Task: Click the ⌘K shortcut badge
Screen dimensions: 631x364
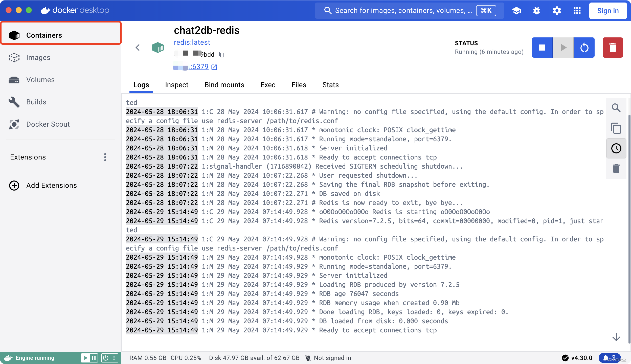Action: tap(486, 10)
